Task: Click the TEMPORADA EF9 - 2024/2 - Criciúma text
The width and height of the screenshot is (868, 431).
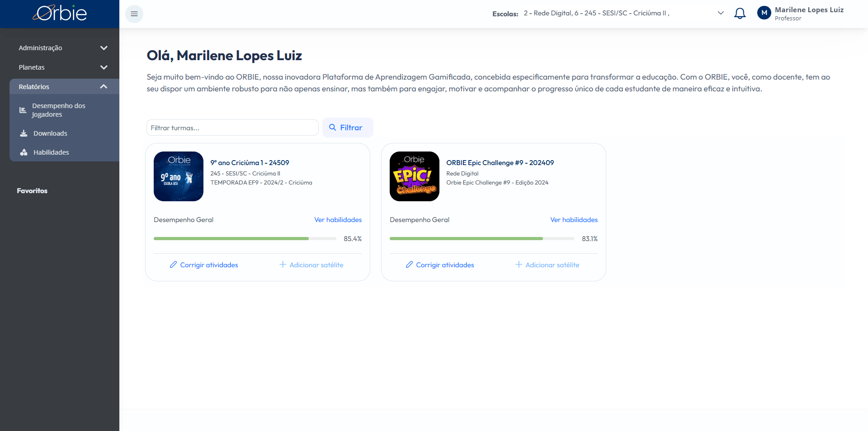Action: [261, 183]
